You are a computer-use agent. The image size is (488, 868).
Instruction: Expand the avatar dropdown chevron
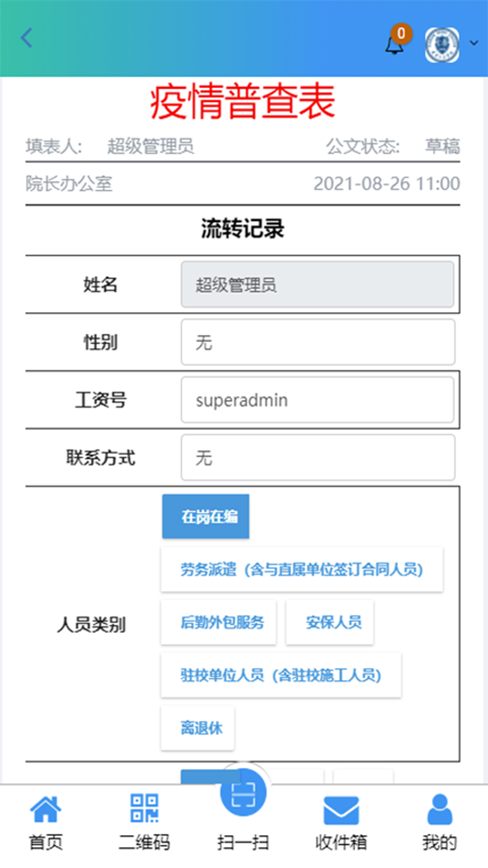point(473,43)
